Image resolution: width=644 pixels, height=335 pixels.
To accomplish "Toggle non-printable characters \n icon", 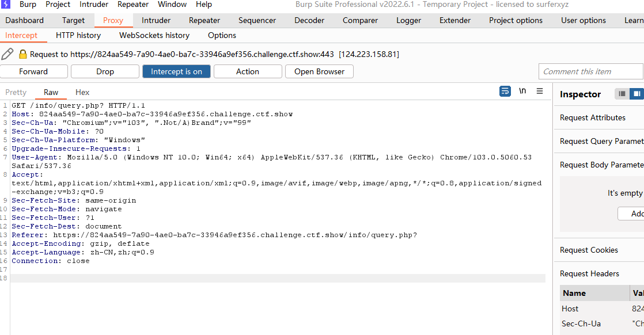I will [x=522, y=91].
